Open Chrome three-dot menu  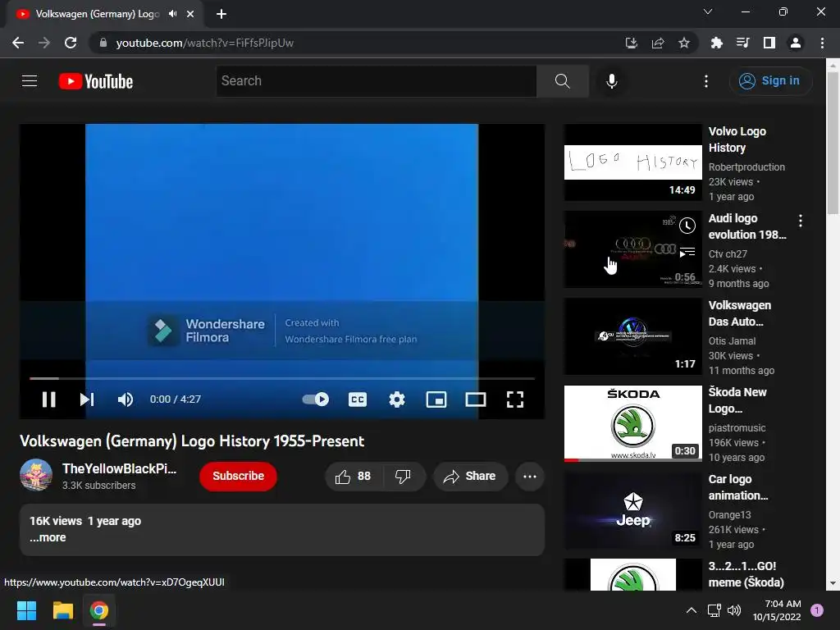[x=822, y=43]
